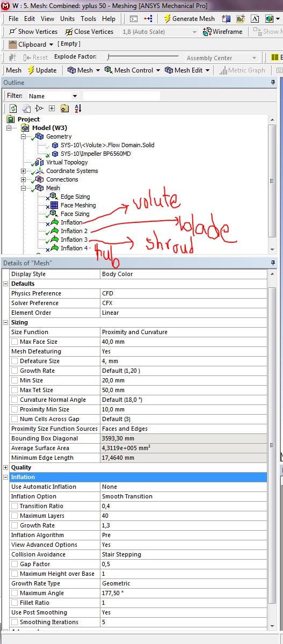The image size is (283, 644).
Task: Click the Generate Mesh lightning icon
Action: (167, 18)
